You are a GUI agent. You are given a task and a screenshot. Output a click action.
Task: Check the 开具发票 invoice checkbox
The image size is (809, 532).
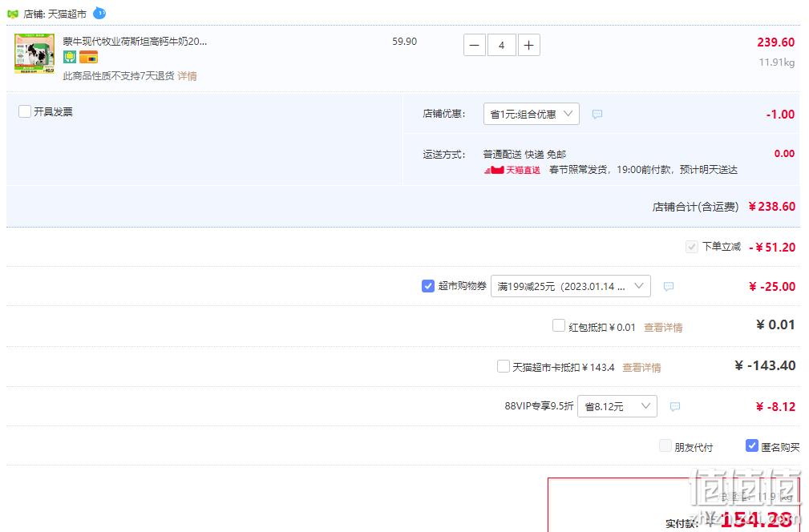[x=24, y=111]
